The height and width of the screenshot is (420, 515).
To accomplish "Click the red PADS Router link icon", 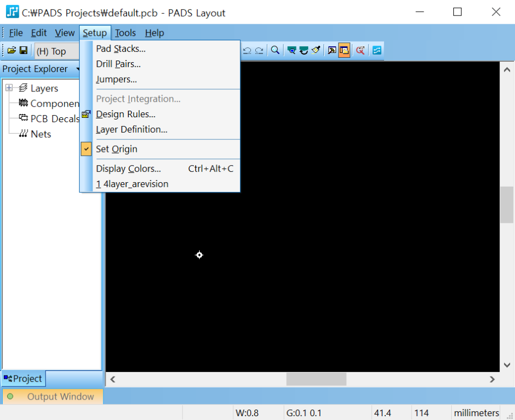I will pyautogui.click(x=360, y=50).
